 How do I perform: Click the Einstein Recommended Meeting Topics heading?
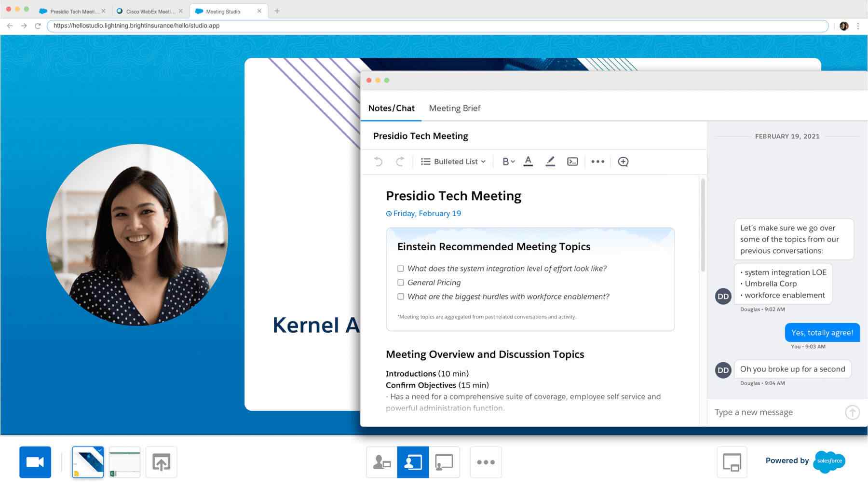click(x=494, y=246)
